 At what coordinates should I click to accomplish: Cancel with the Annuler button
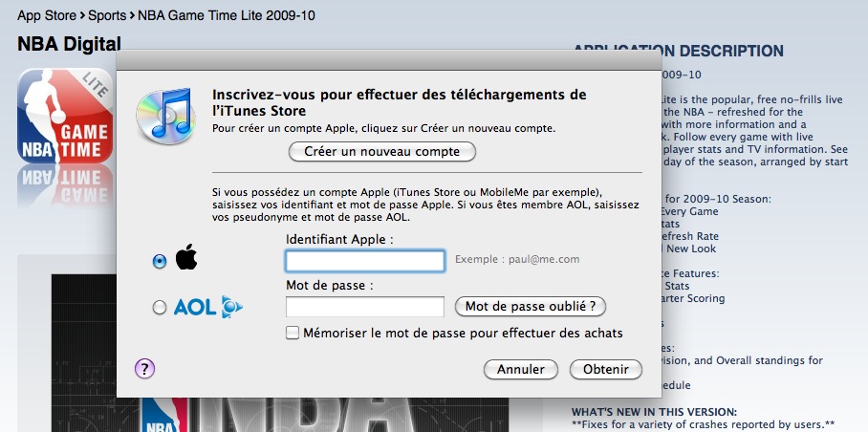click(x=520, y=370)
